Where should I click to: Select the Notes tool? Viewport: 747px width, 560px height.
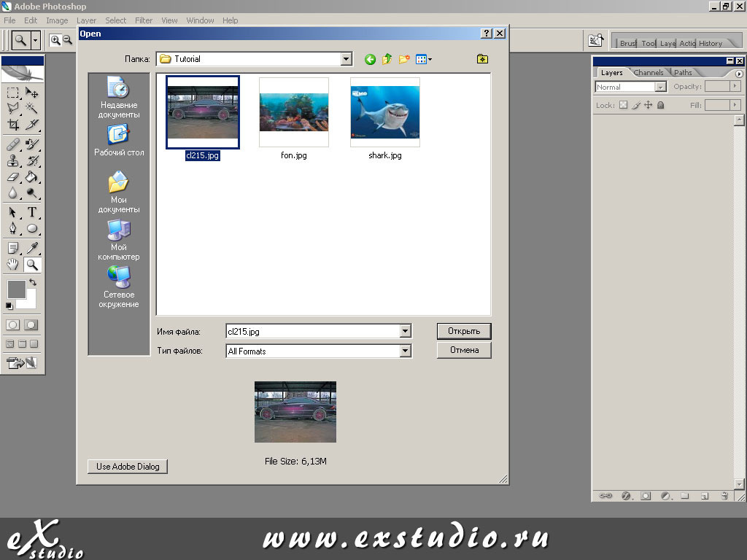coord(13,248)
